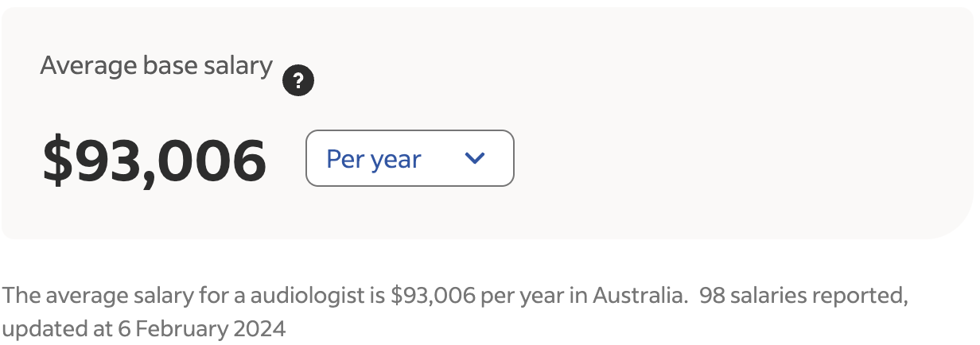Click the Average base salary heading

(156, 65)
